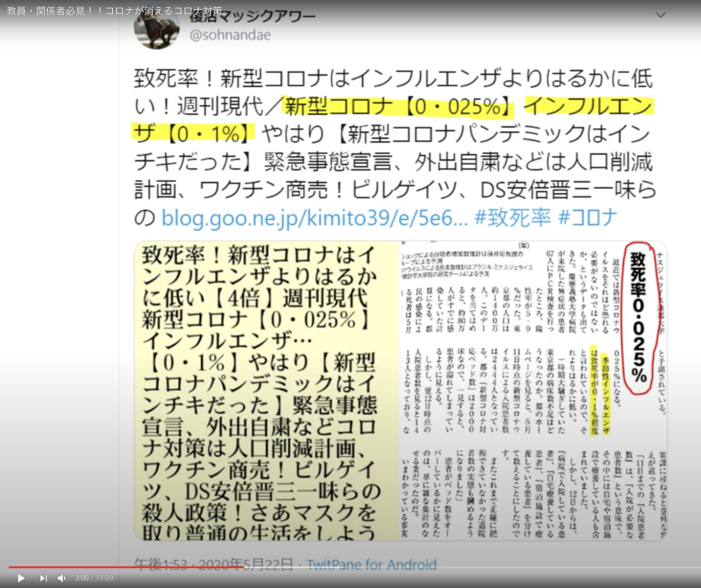The height and width of the screenshot is (588, 701).
Task: Open the @sohnandae profile handle
Action: click(x=230, y=35)
